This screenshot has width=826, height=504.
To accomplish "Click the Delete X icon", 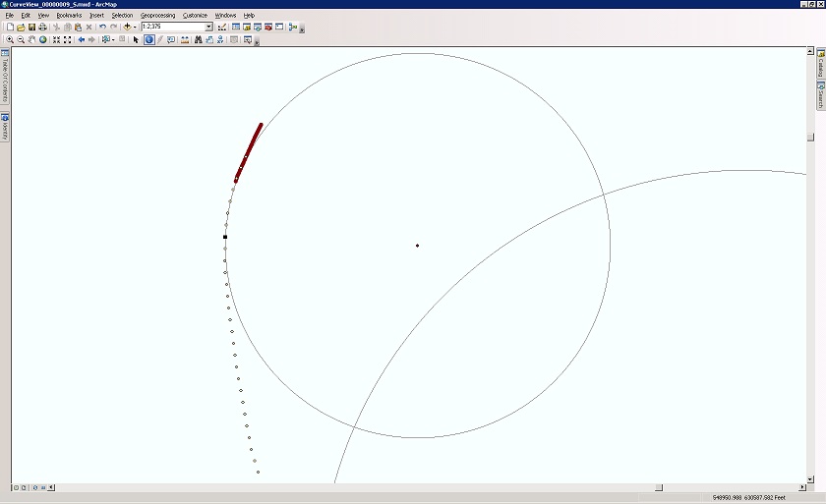I will click(x=89, y=27).
